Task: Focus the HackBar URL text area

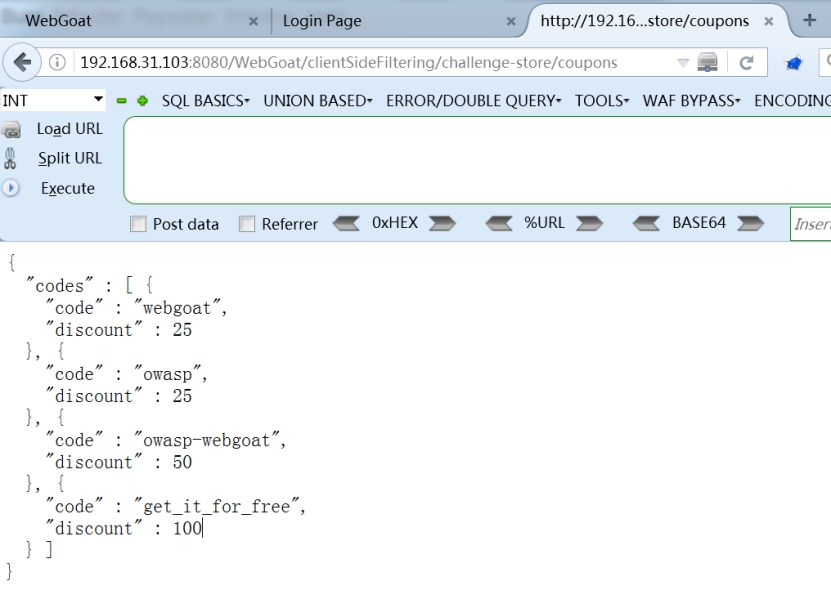Action: point(477,161)
